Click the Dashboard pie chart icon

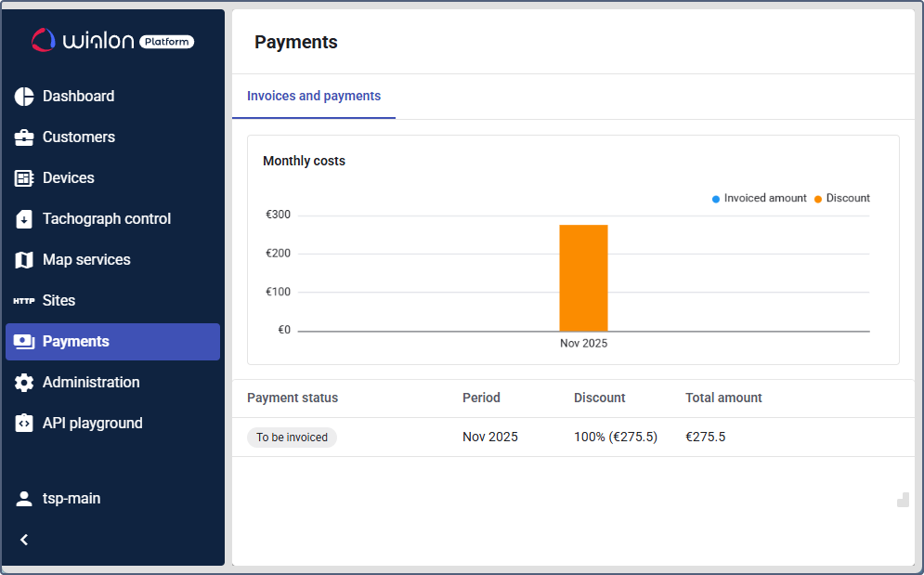point(24,97)
